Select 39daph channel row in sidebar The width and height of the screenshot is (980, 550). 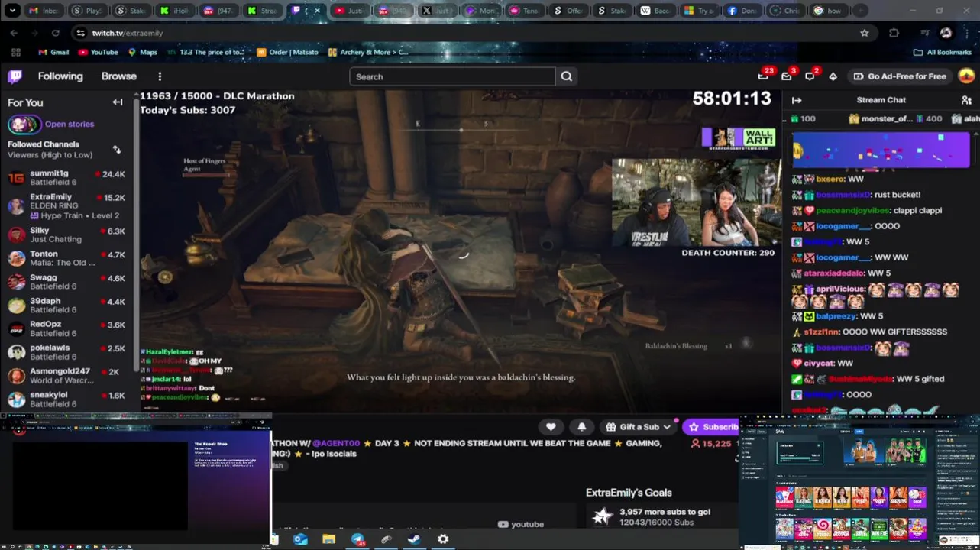click(x=67, y=305)
